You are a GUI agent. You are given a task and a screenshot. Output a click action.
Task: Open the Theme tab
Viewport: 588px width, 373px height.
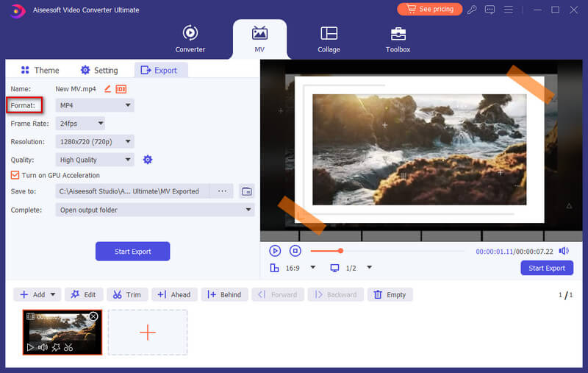[39, 71]
